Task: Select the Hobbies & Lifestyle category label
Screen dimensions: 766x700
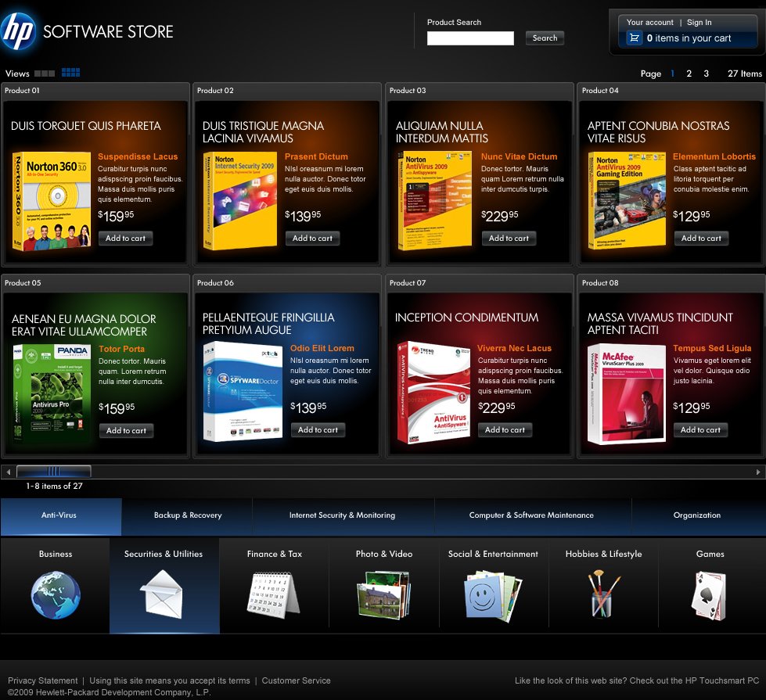Action: pyautogui.click(x=604, y=554)
